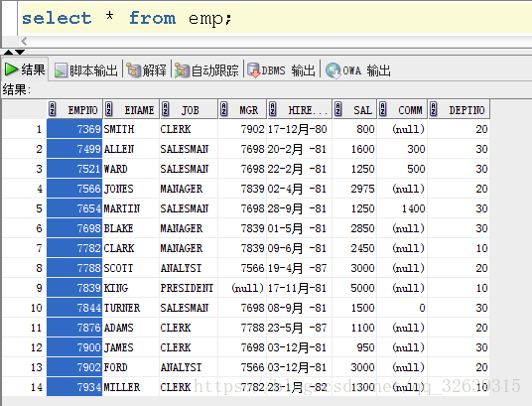The width and height of the screenshot is (532, 406).
Task: Click the OWA globe icon
Action: (x=333, y=70)
